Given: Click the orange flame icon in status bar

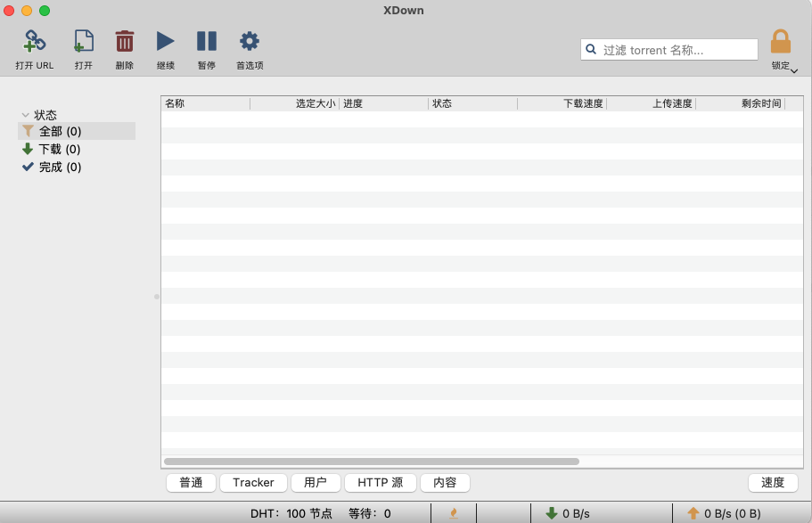Looking at the screenshot, I should 454,513.
